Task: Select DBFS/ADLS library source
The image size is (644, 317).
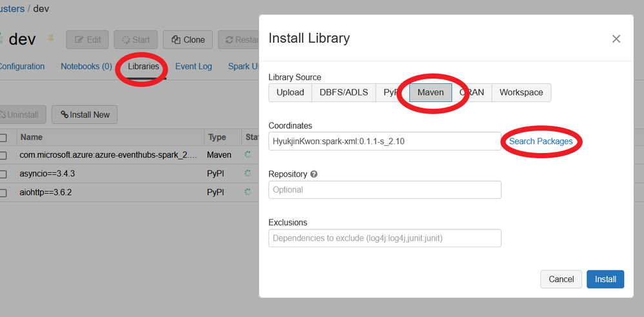Action: coord(343,92)
